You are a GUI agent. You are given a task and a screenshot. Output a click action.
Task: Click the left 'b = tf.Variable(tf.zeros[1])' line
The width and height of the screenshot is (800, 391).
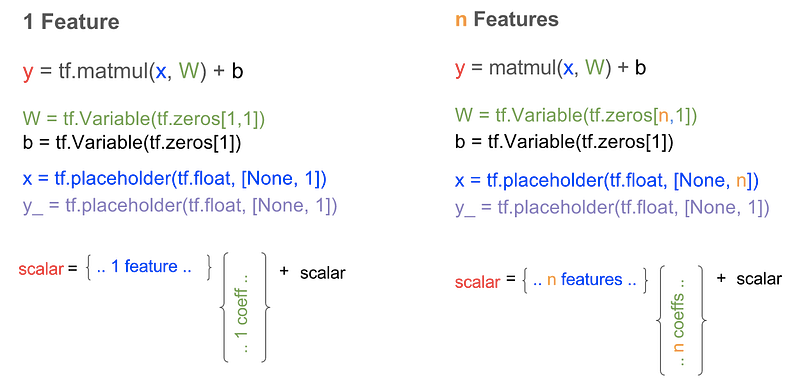pos(132,143)
